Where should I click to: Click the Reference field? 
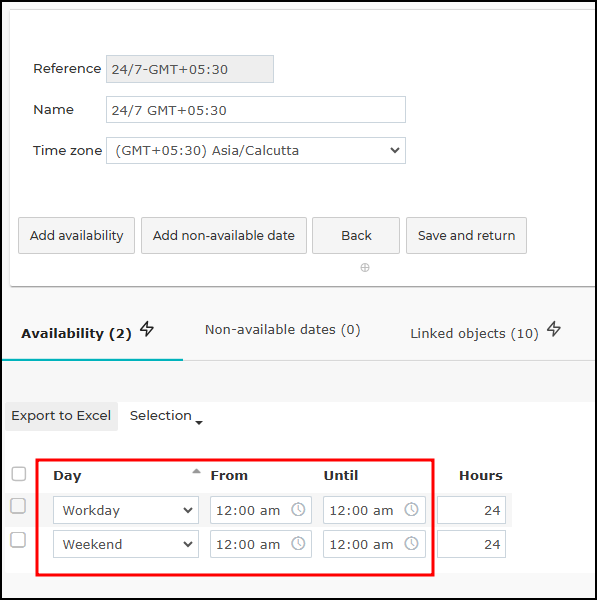tap(190, 69)
